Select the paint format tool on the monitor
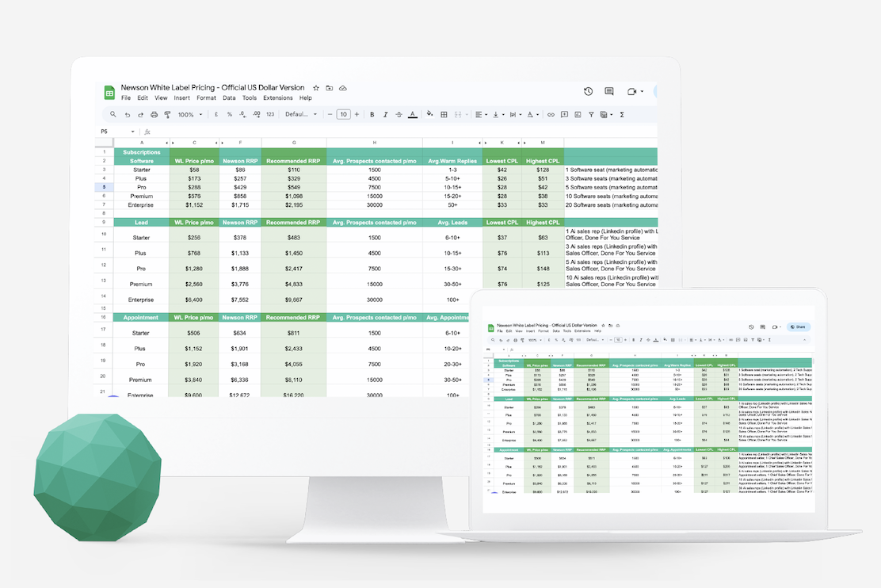Viewport: 881px width, 588px height. coord(167,115)
